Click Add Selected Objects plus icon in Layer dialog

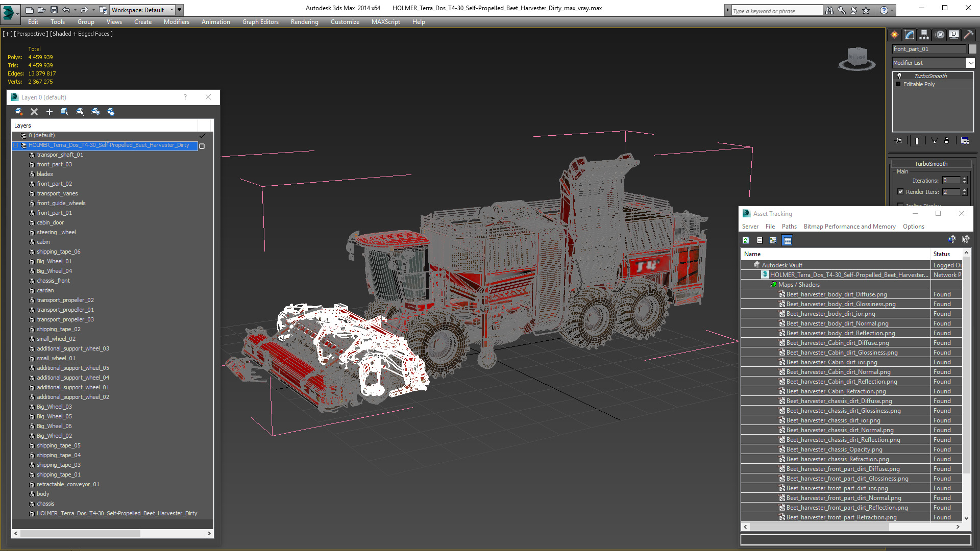pos(50,112)
